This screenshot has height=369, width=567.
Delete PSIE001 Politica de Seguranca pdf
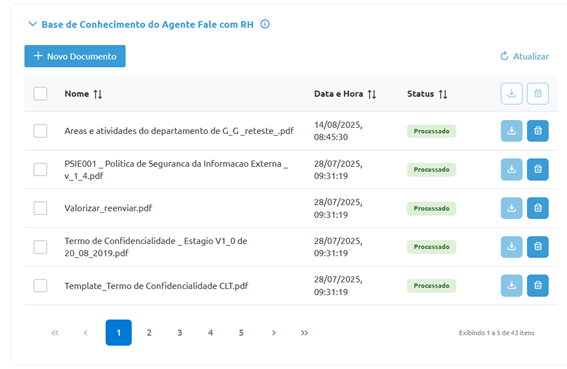tap(538, 169)
